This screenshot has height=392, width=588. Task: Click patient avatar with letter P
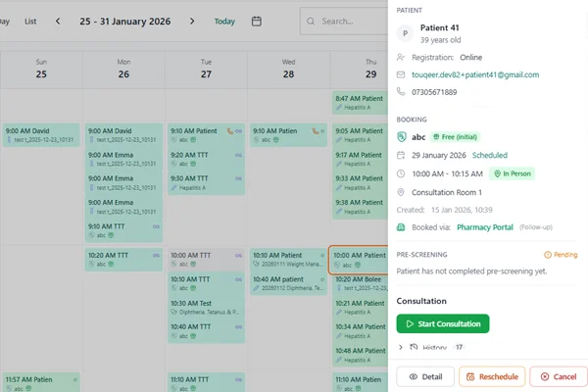[x=405, y=33]
